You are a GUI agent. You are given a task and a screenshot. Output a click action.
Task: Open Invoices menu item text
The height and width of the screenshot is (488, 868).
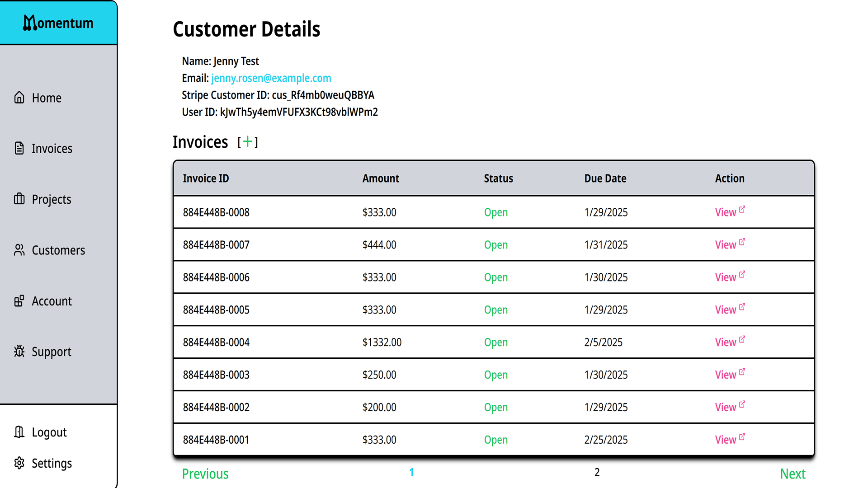pos(52,149)
